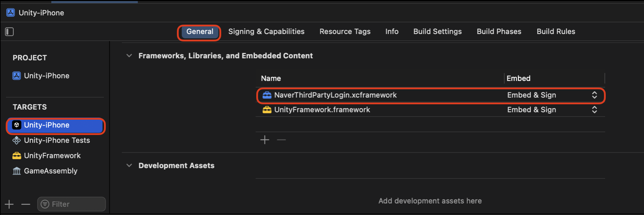Viewport: 644px width, 215px height.
Task: Click the 'Add development assets here' placeholder
Action: pos(430,201)
